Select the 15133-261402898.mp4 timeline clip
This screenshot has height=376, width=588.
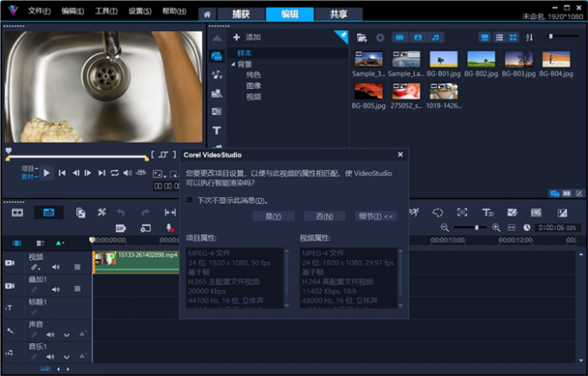136,262
